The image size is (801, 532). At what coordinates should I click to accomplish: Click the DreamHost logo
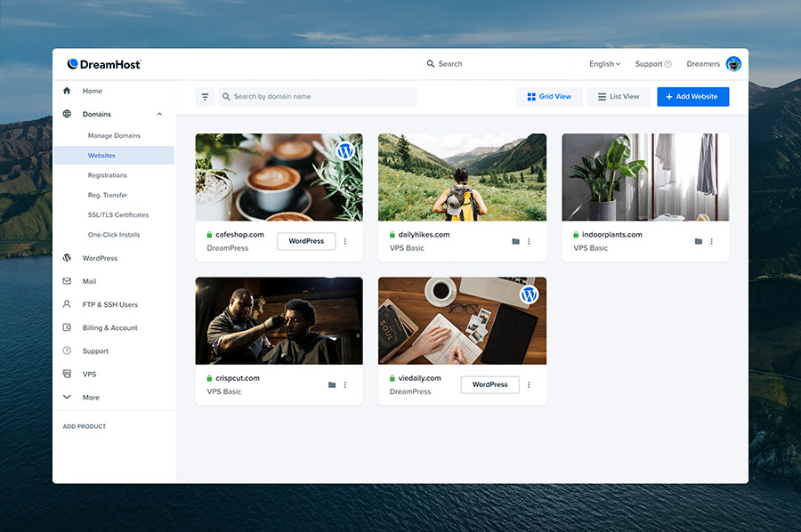(x=104, y=64)
